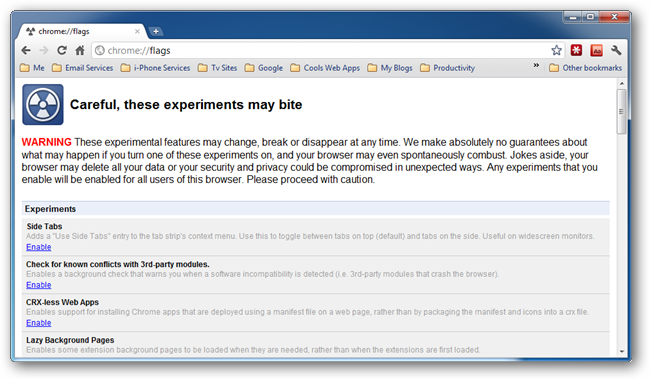Minimize the Chrome window
The image size is (650, 380).
pyautogui.click(x=573, y=17)
